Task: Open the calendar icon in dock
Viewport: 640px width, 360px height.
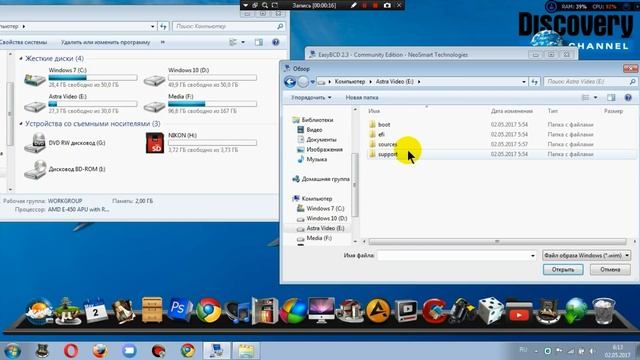Action: click(95, 311)
